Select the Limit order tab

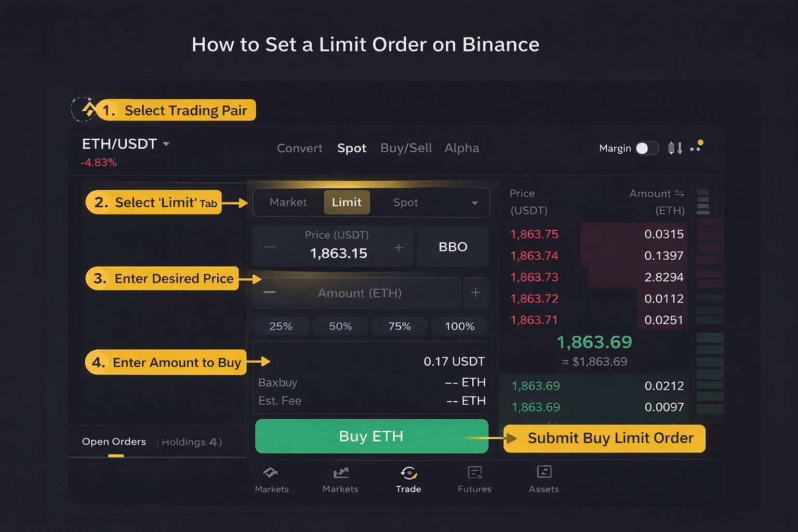click(x=347, y=202)
